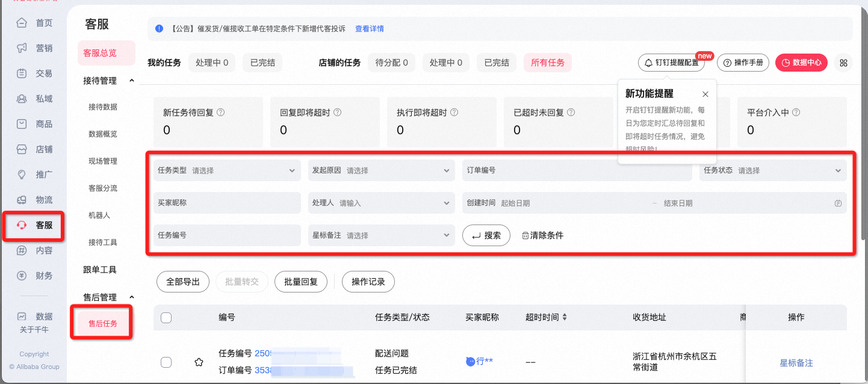
Task: Click buyer avatar icon next to 行**
Action: (x=470, y=361)
